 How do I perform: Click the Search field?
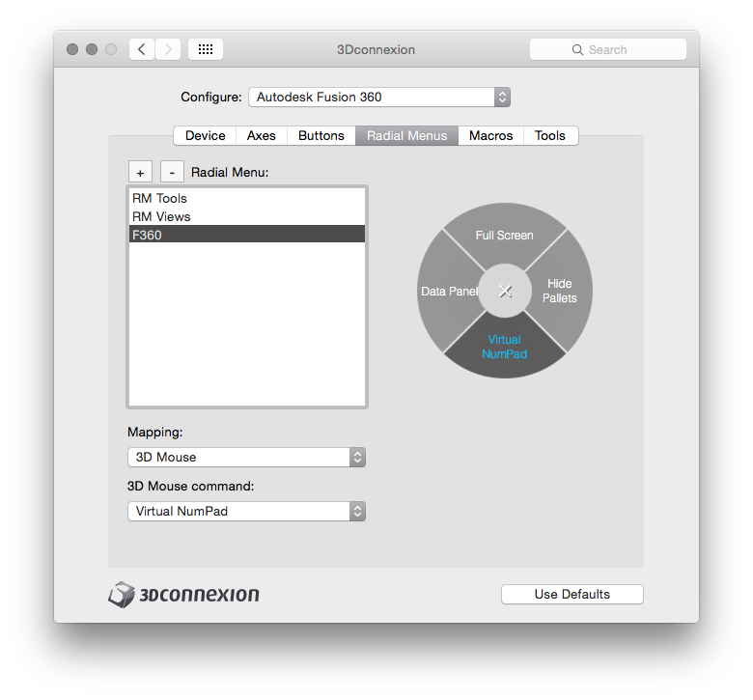point(608,49)
